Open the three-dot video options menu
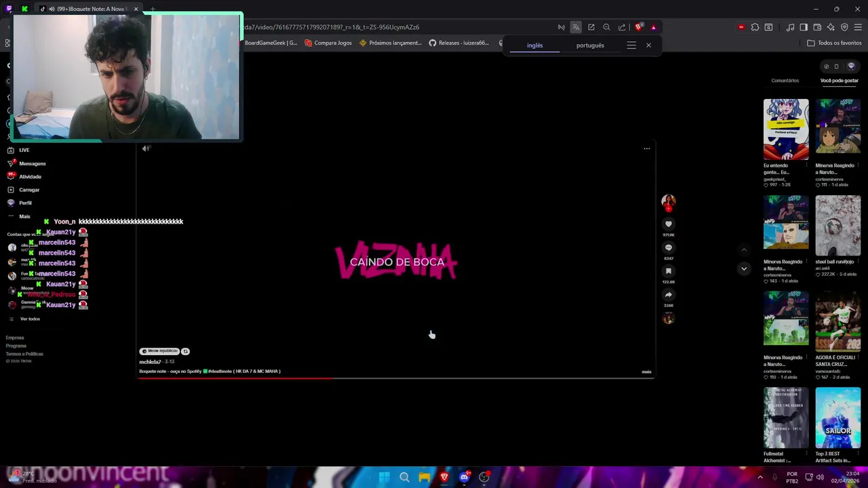Screen dimensions: 868x488 (x=646, y=148)
